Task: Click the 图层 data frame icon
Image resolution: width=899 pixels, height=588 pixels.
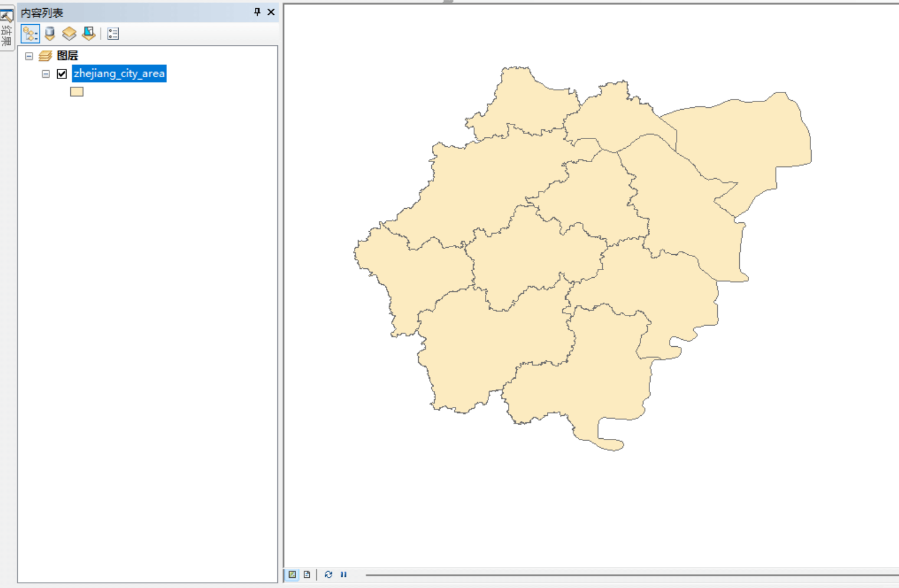Action: click(x=45, y=55)
